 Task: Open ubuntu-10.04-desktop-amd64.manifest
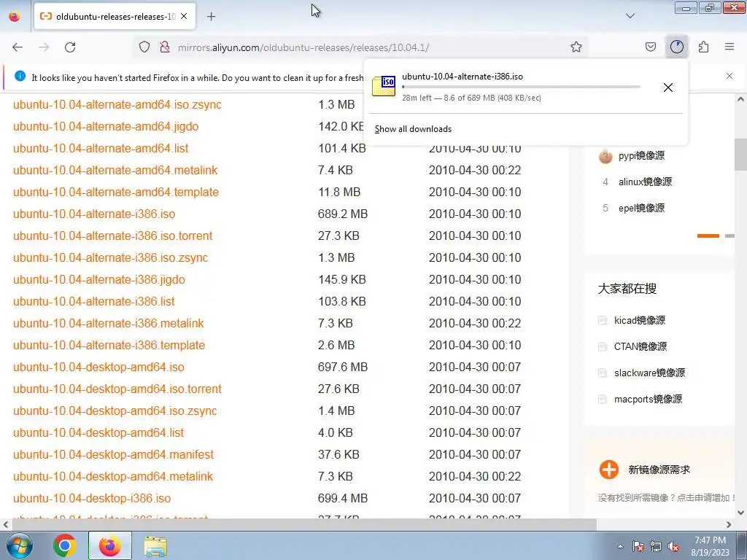[x=113, y=455]
